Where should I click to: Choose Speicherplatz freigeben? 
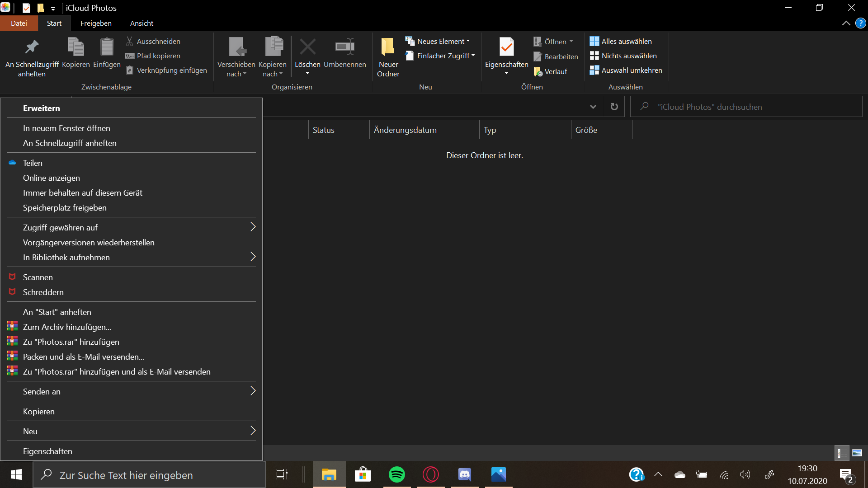pyautogui.click(x=131, y=207)
